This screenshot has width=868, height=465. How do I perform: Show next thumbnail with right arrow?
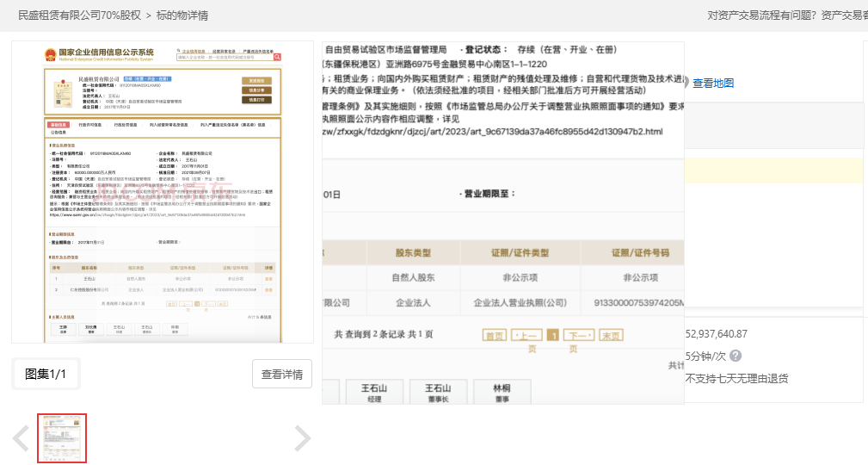303,438
